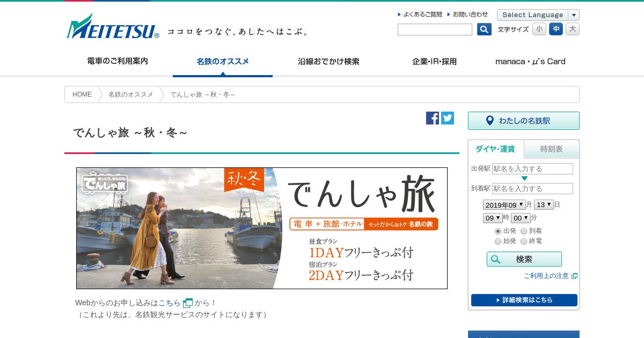
Task: Open 企業・IR・採用 menu
Action: coord(434,61)
